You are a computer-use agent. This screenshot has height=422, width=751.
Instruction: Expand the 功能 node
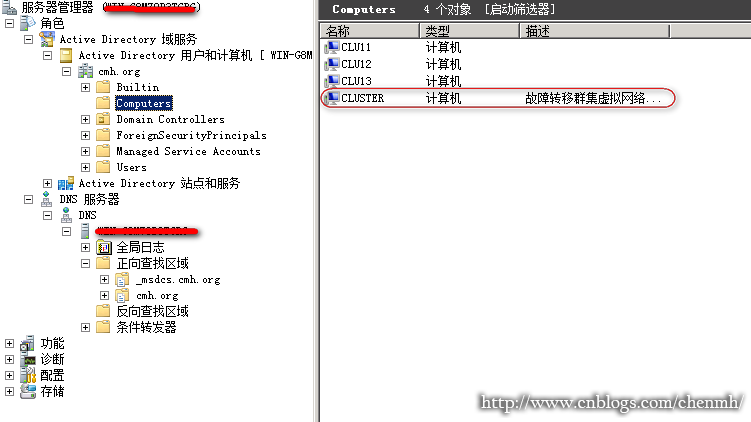9,343
